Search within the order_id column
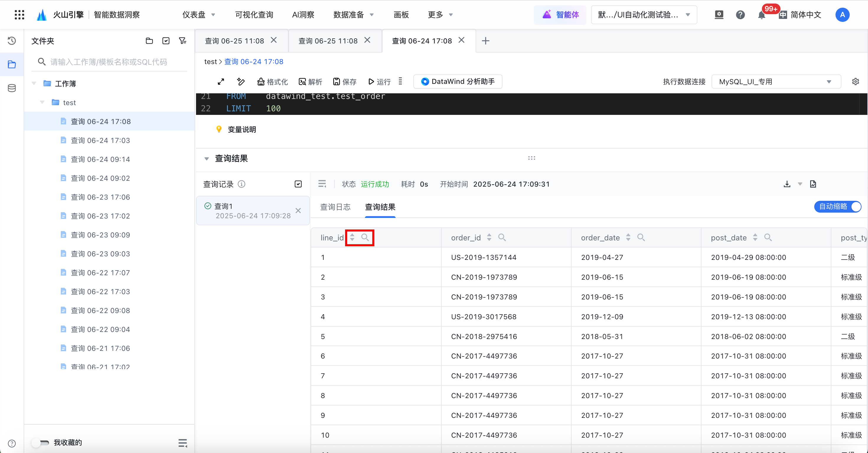The image size is (868, 453). (502, 237)
